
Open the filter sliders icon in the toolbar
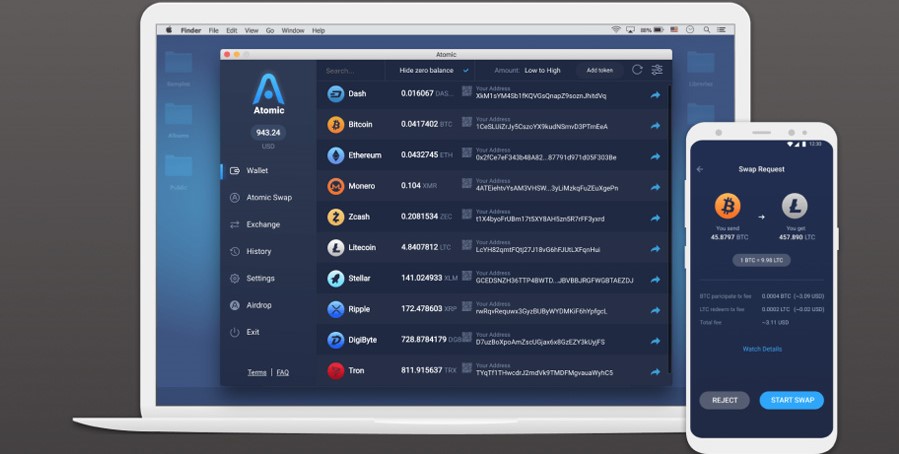657,70
